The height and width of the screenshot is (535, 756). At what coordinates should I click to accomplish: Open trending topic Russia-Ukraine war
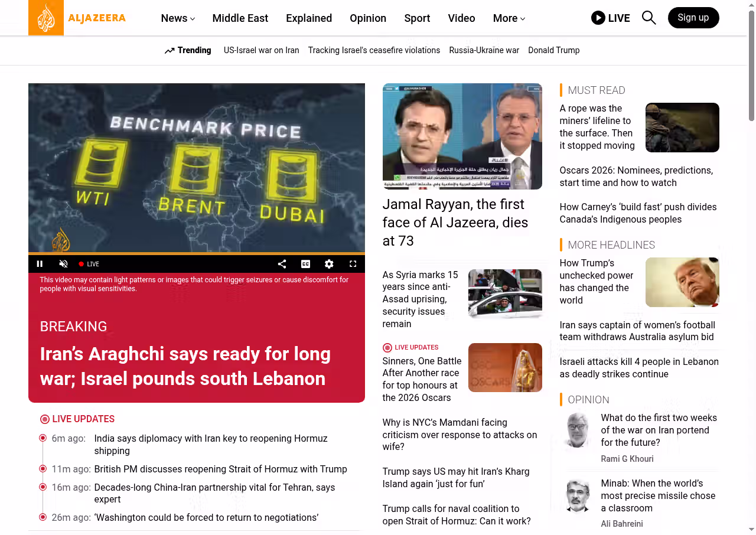[x=484, y=50]
